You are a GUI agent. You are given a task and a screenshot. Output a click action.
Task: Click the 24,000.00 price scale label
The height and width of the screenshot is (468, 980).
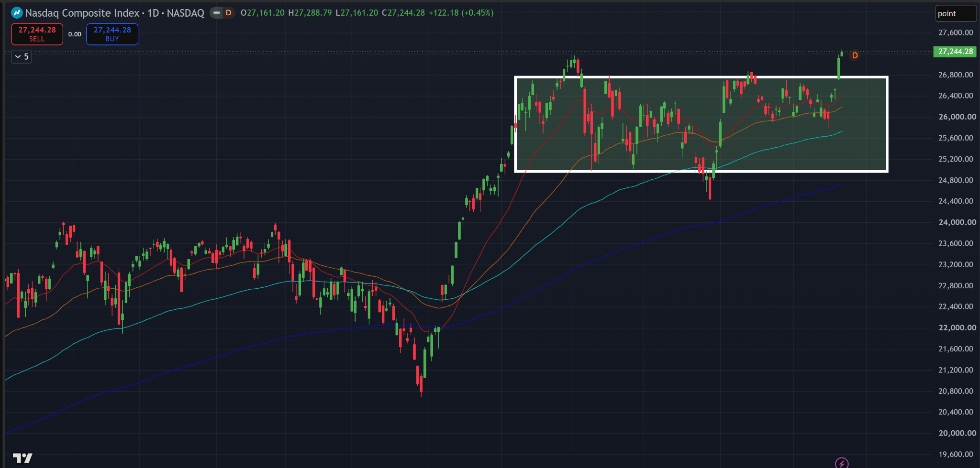957,222
